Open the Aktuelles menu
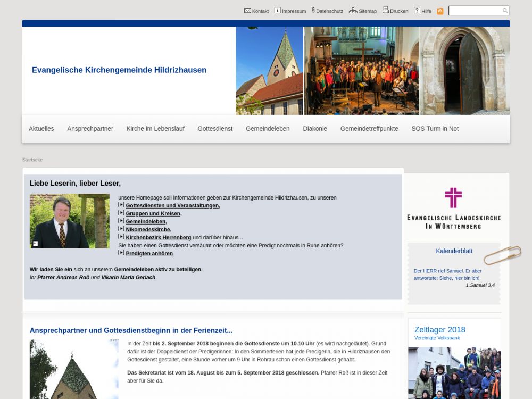This screenshot has width=532, height=399. click(x=41, y=129)
